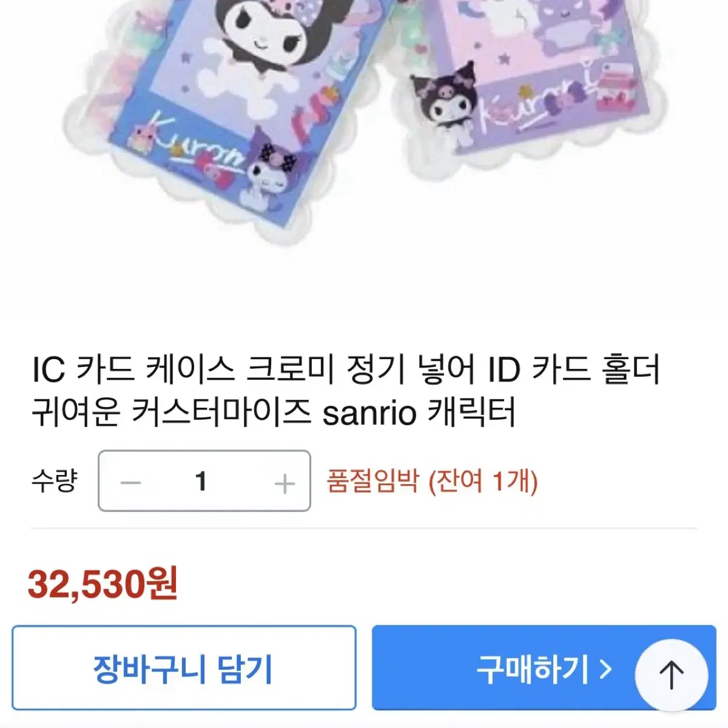
Task: Click the 32,530원 price text
Action: point(103,584)
